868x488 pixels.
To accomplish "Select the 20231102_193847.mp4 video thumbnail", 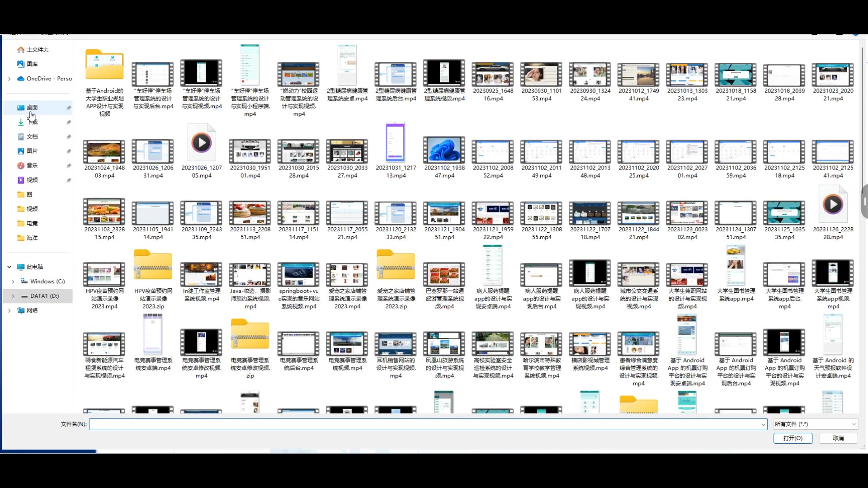I will tap(444, 150).
